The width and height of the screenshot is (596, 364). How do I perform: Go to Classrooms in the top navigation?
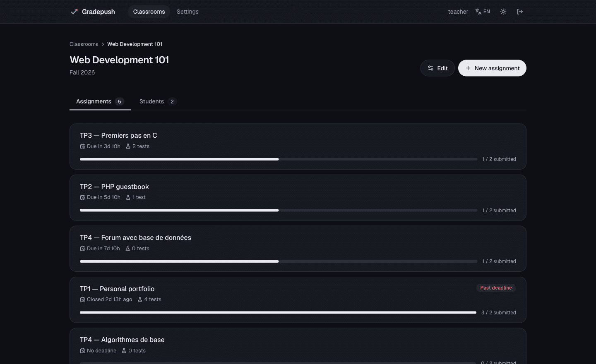click(149, 12)
